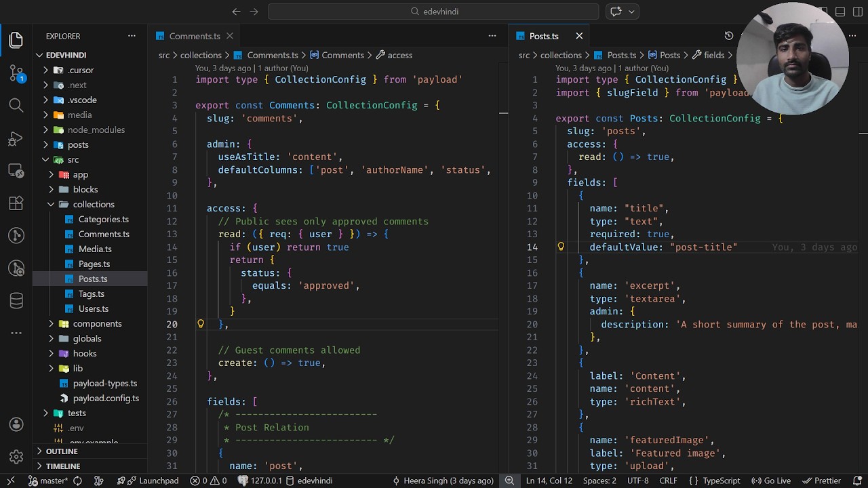Open the Extensions view
The image size is (868, 488).
tap(16, 203)
